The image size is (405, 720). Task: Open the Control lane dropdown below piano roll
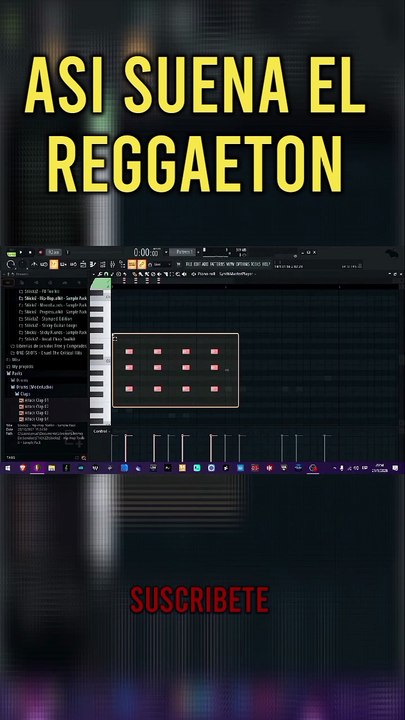point(101,431)
